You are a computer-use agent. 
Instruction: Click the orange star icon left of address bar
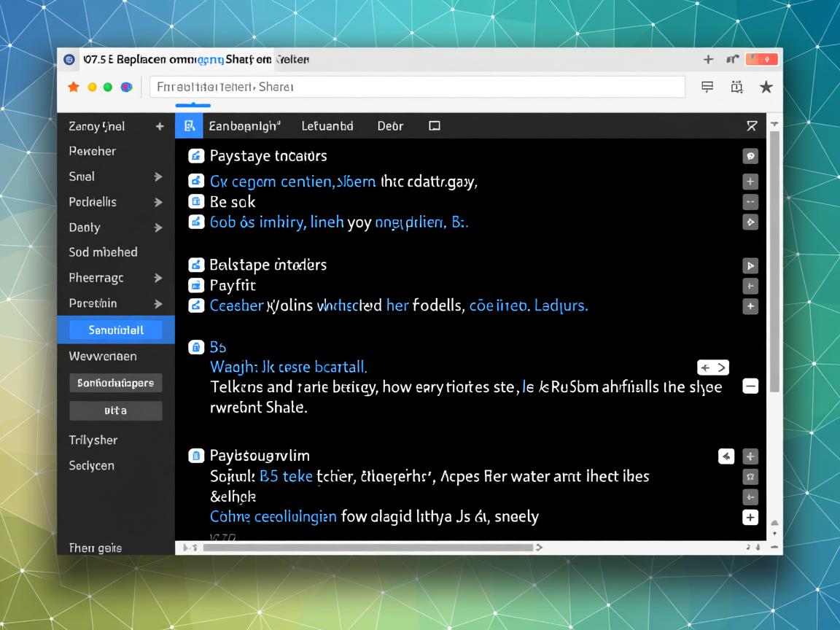[73, 87]
